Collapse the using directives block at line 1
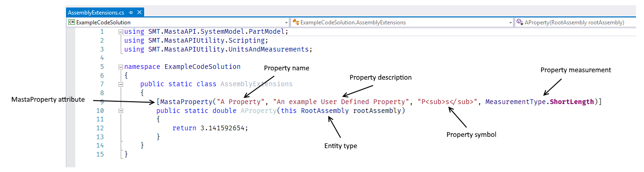Viewport: 644px width, 172px height. coord(121,32)
